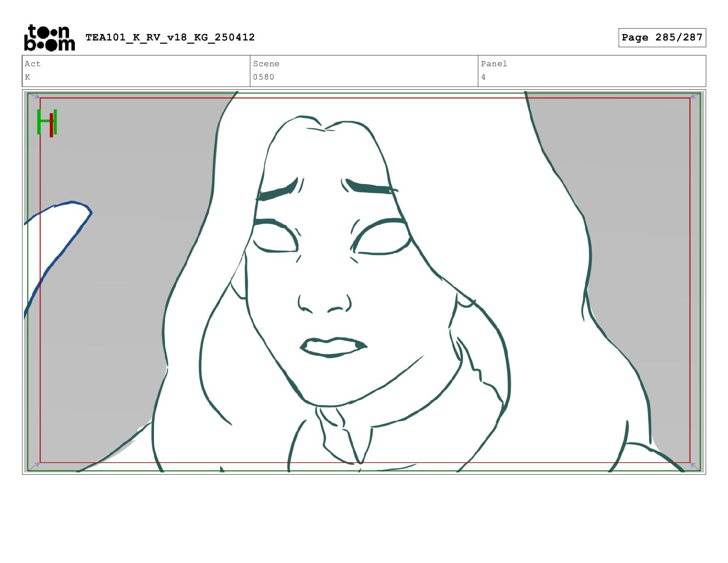This screenshot has height=563, width=728.
Task: Click the storyboard panel thumbnail of the woman
Action: tap(364, 282)
